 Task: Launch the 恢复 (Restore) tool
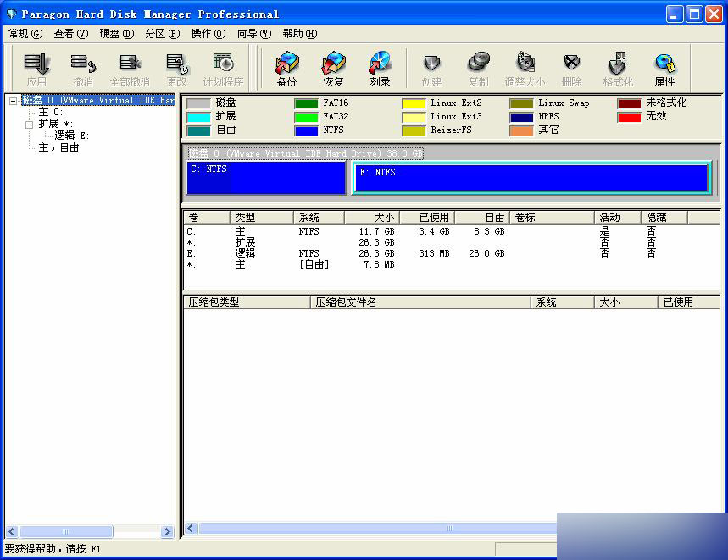333,69
